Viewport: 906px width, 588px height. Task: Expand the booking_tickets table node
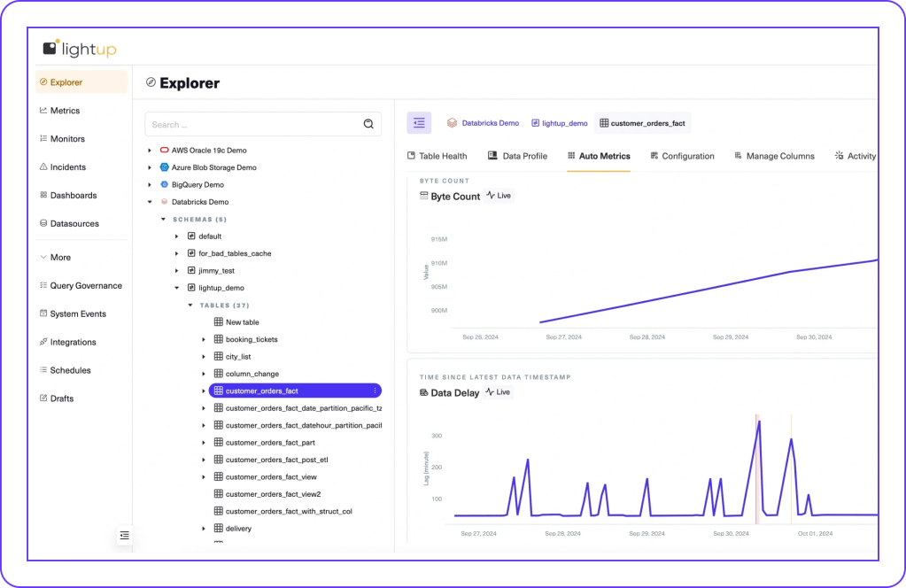pyautogui.click(x=203, y=338)
